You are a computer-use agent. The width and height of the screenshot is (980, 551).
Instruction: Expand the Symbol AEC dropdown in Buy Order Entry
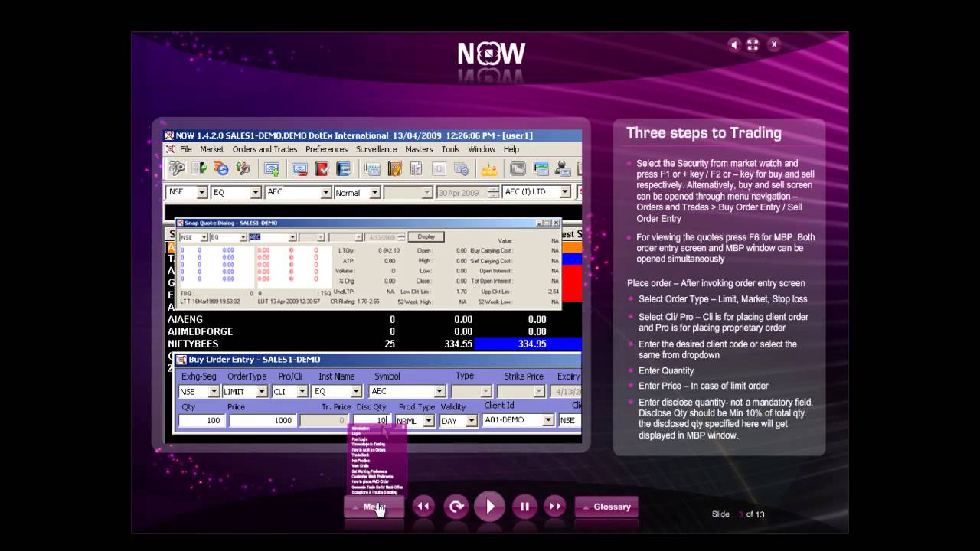click(439, 391)
